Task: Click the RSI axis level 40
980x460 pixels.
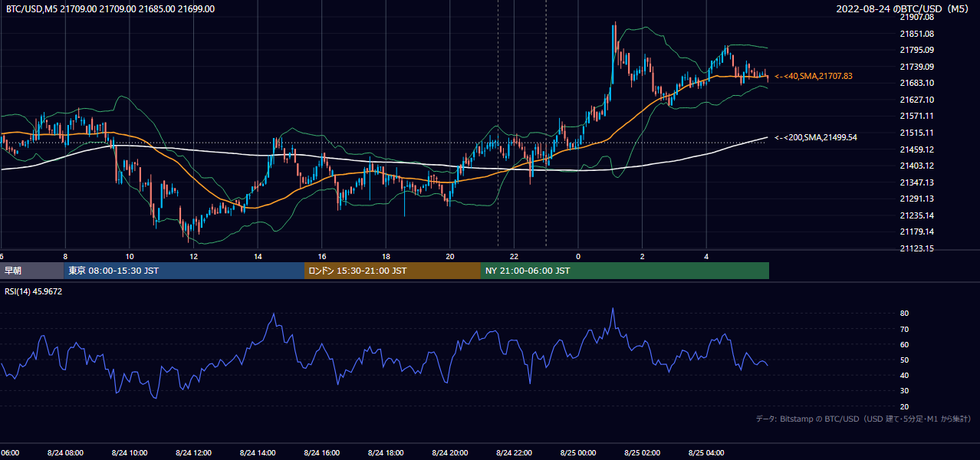Action: coord(904,375)
